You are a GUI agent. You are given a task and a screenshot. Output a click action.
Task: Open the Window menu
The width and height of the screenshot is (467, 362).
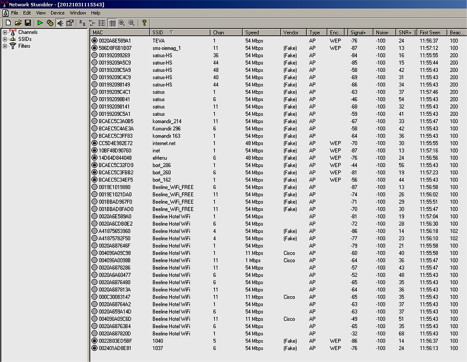(78, 13)
